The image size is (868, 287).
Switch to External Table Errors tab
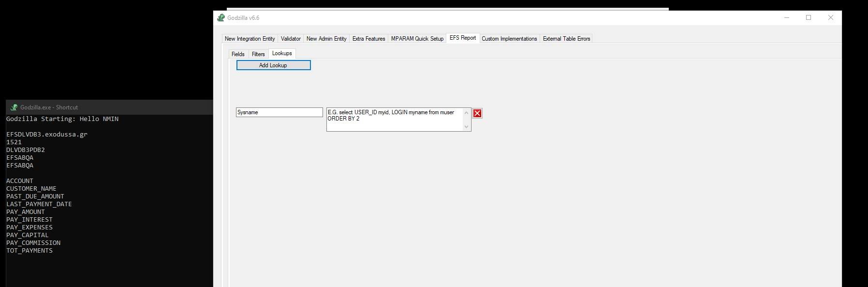pos(566,39)
